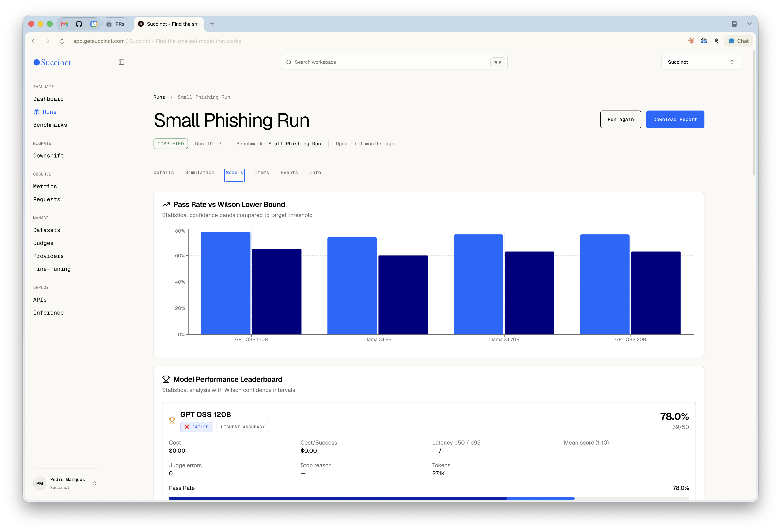Open the Succinct workspace dropdown
The width and height of the screenshot is (781, 532).
coord(701,62)
